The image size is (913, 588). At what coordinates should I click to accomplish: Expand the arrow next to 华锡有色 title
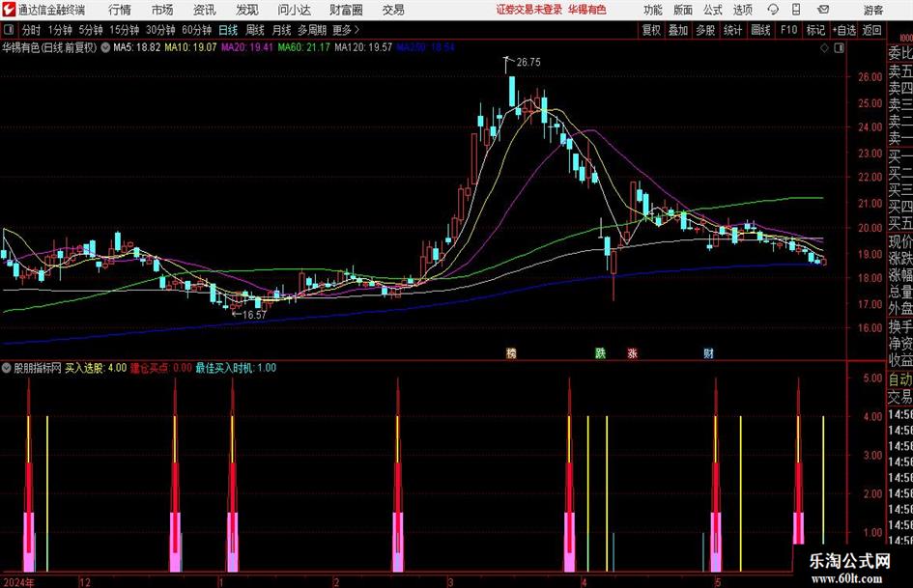click(x=105, y=47)
